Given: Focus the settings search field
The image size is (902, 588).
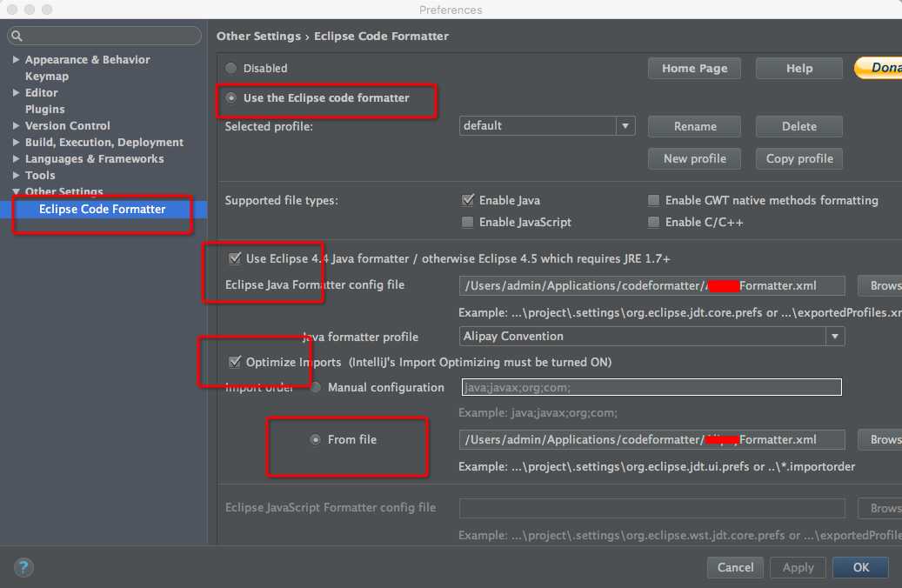Looking at the screenshot, I should pos(104,36).
